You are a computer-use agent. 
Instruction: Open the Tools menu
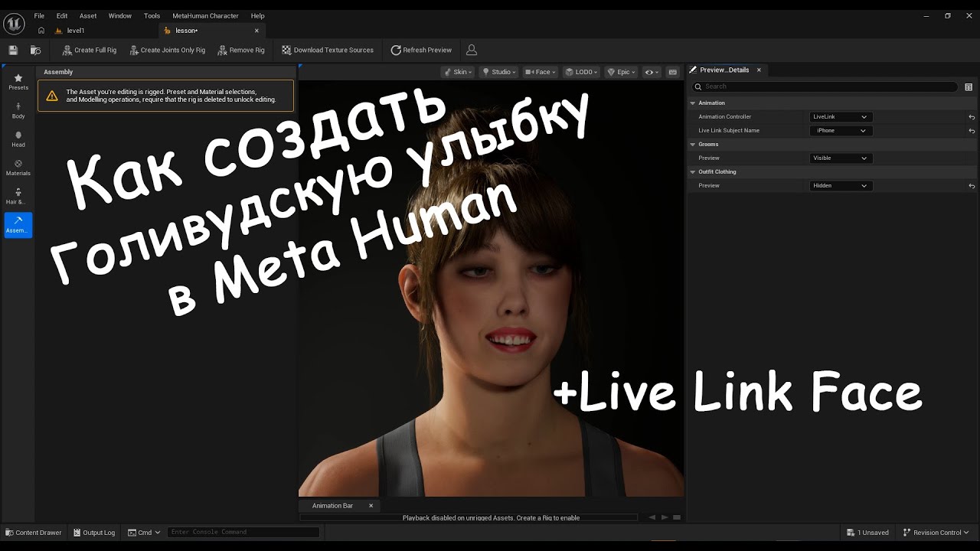(x=152, y=15)
